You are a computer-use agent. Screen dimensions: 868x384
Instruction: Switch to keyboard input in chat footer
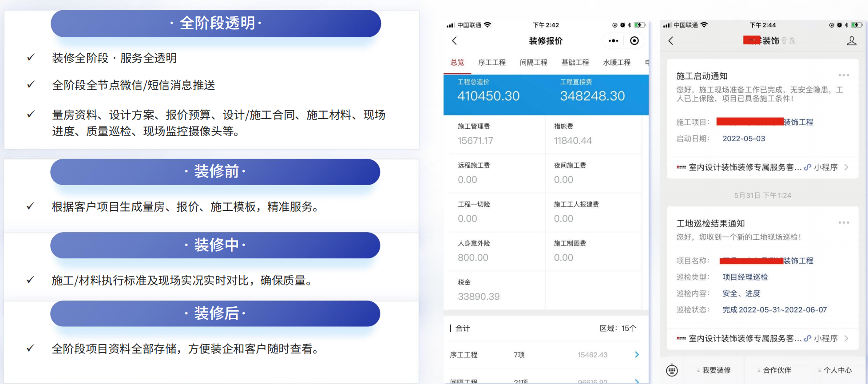[x=672, y=370]
